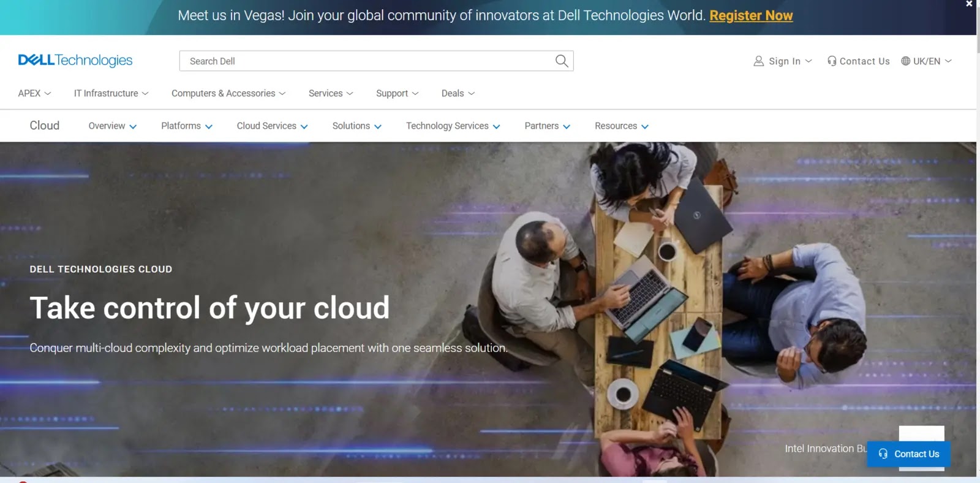Image resolution: width=980 pixels, height=483 pixels.
Task: Open the IT Infrastructure menu
Action: click(111, 93)
